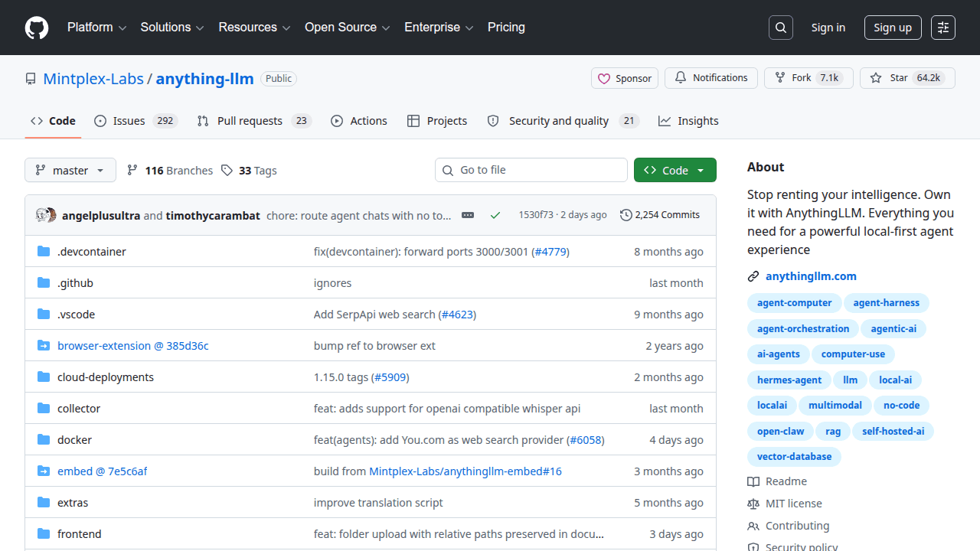Select the rag topic tag

(x=833, y=432)
